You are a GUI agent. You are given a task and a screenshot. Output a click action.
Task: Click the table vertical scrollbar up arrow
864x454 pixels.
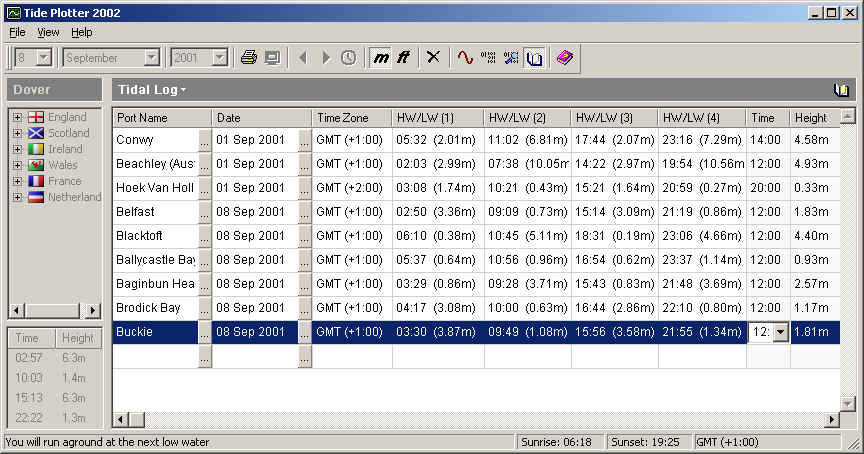click(847, 116)
